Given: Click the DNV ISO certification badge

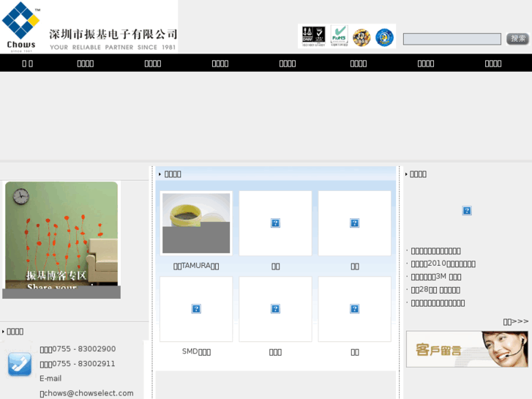Looking at the screenshot, I should tap(313, 37).
